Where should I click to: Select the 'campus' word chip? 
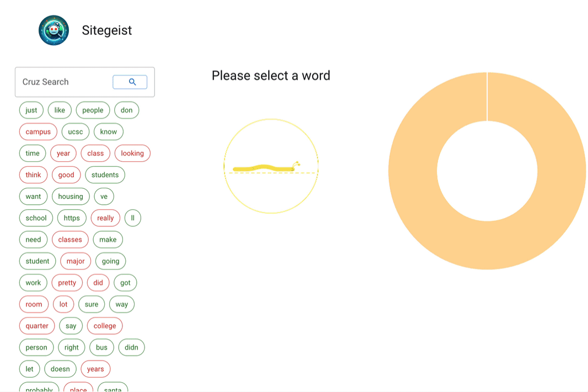[38, 132]
